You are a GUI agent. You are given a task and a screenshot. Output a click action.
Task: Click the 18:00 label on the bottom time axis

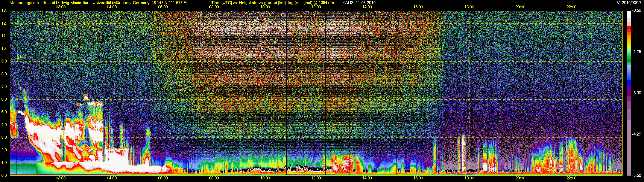tap(469, 178)
